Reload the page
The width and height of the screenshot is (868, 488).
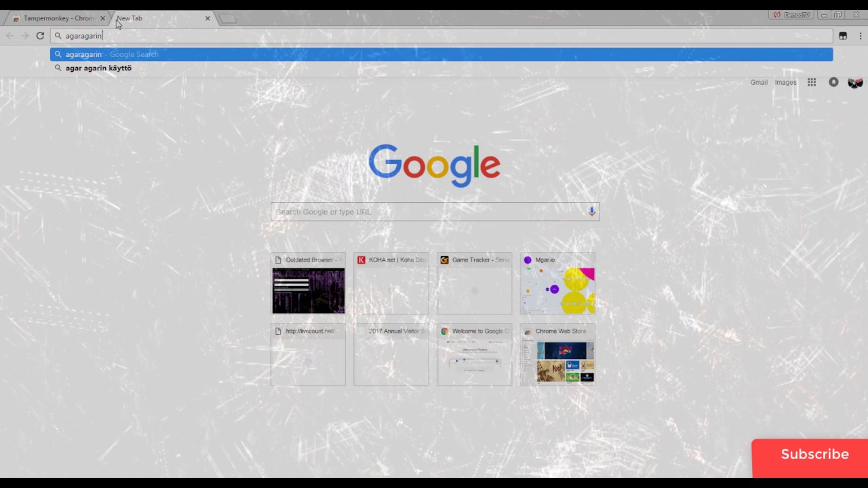[x=40, y=36]
